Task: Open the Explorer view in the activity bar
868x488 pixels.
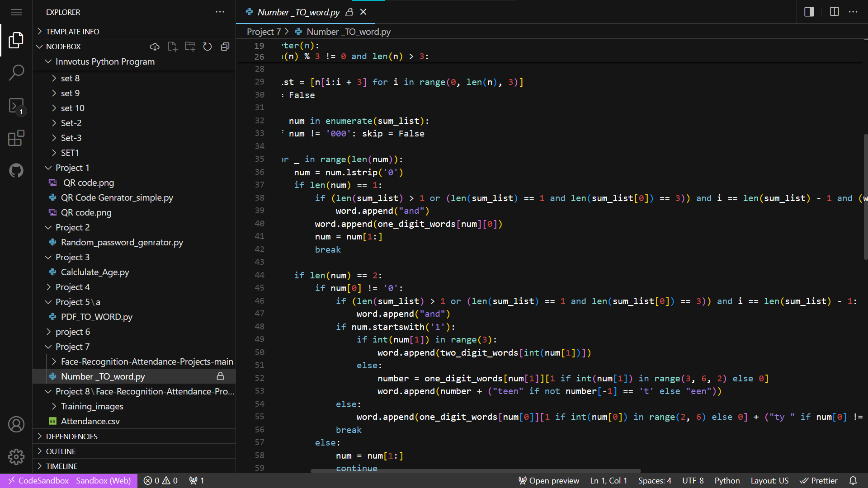Action: 16,40
